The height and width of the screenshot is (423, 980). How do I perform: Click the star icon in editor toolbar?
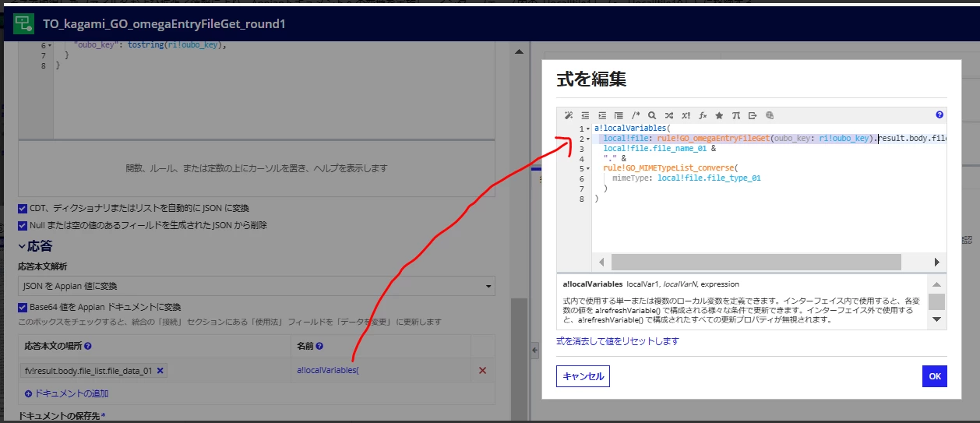[x=719, y=115]
